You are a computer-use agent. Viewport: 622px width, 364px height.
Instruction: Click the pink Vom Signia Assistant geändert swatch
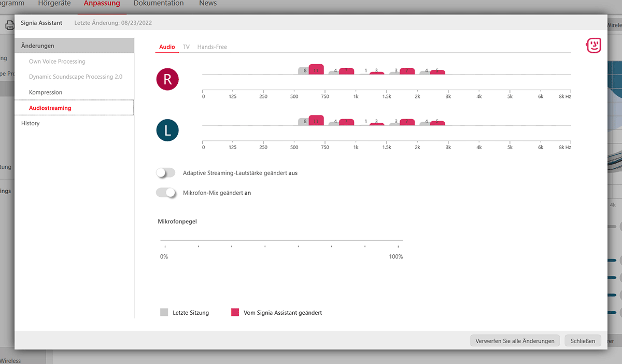[234, 312]
